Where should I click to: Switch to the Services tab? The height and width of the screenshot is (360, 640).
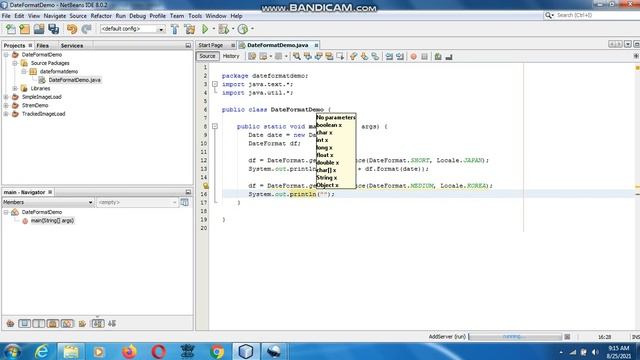click(x=72, y=46)
